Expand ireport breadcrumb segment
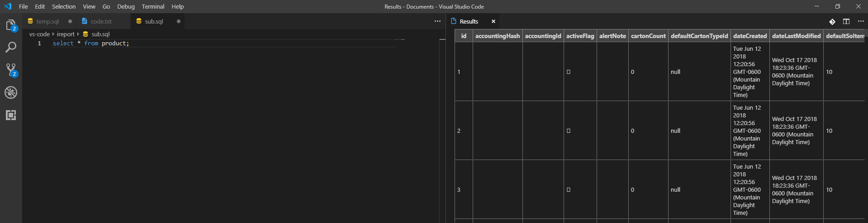 point(66,34)
